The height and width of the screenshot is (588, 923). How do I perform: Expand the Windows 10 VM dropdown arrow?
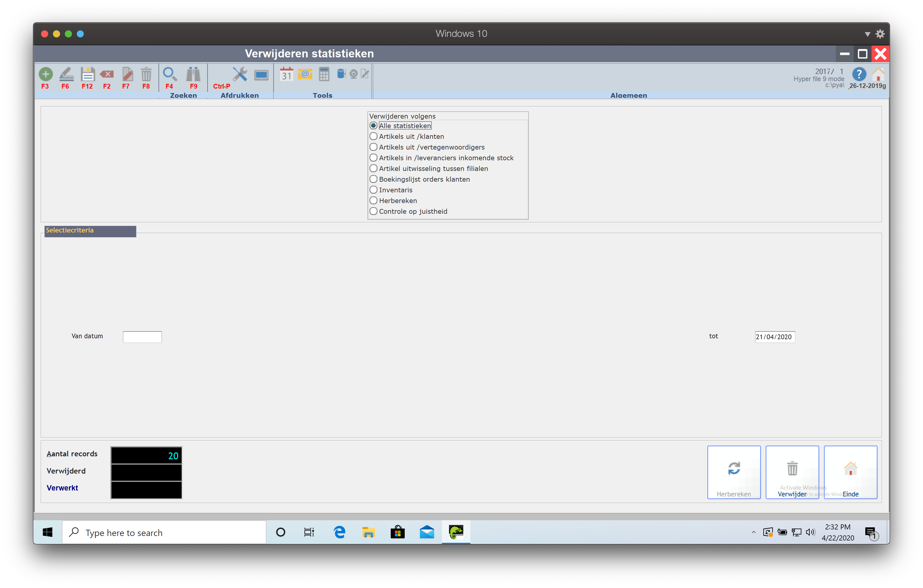867,34
